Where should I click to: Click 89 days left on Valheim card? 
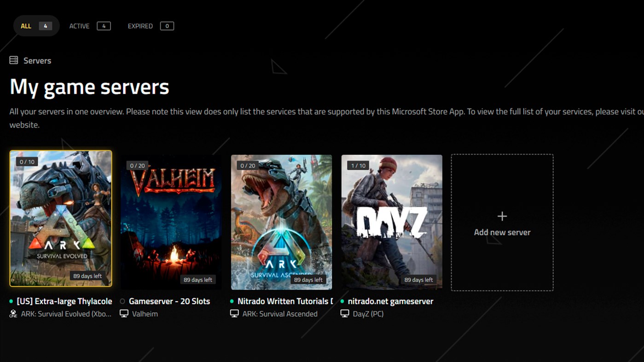(198, 280)
